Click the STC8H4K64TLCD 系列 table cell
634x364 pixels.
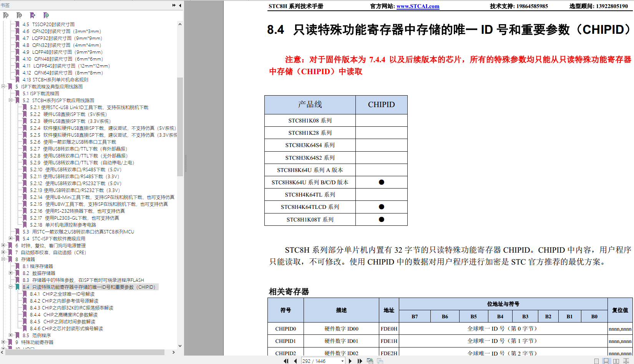coord(310,207)
